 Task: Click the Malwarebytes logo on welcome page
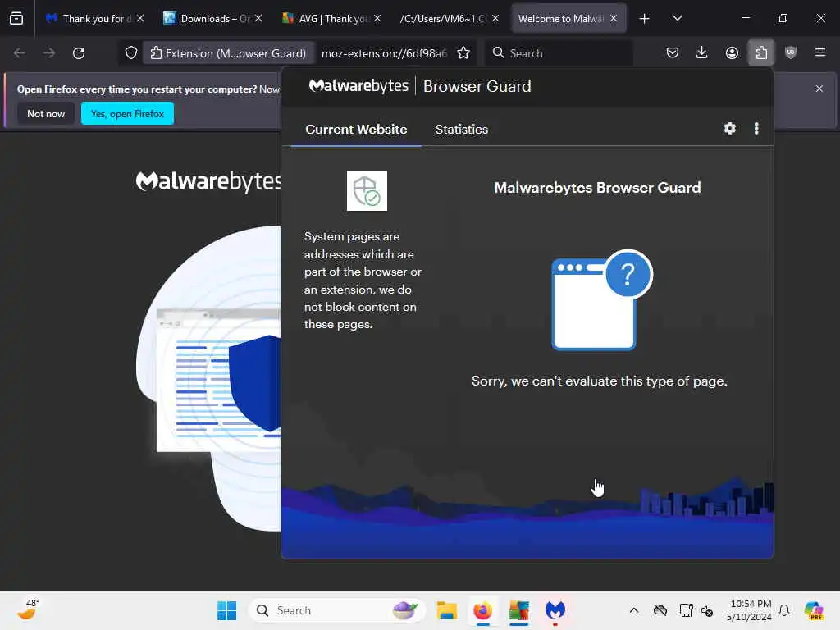(208, 181)
